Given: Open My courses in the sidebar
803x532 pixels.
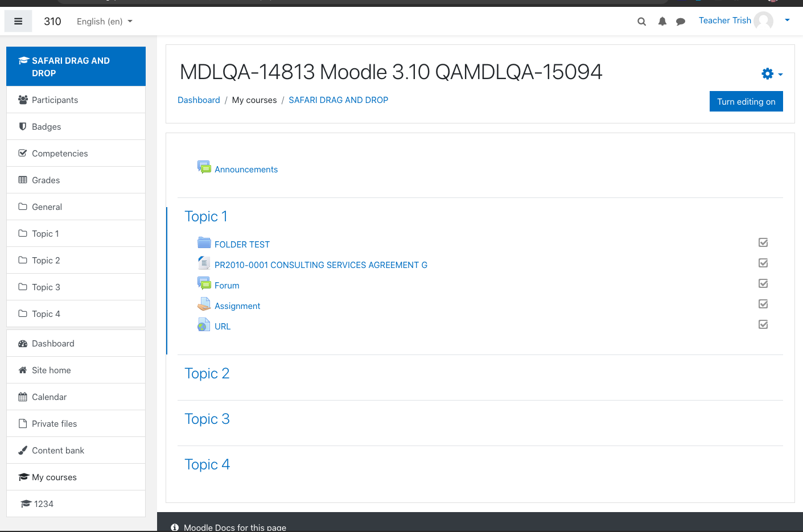Looking at the screenshot, I should point(76,477).
